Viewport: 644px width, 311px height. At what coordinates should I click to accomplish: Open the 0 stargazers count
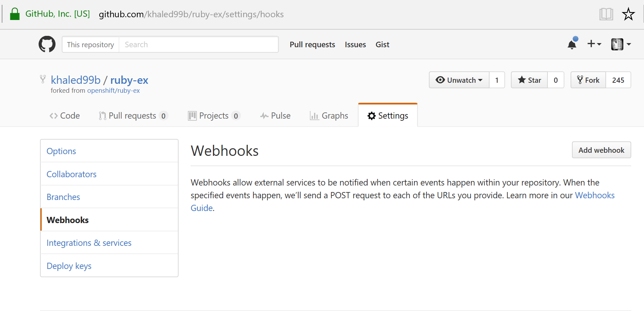point(556,80)
